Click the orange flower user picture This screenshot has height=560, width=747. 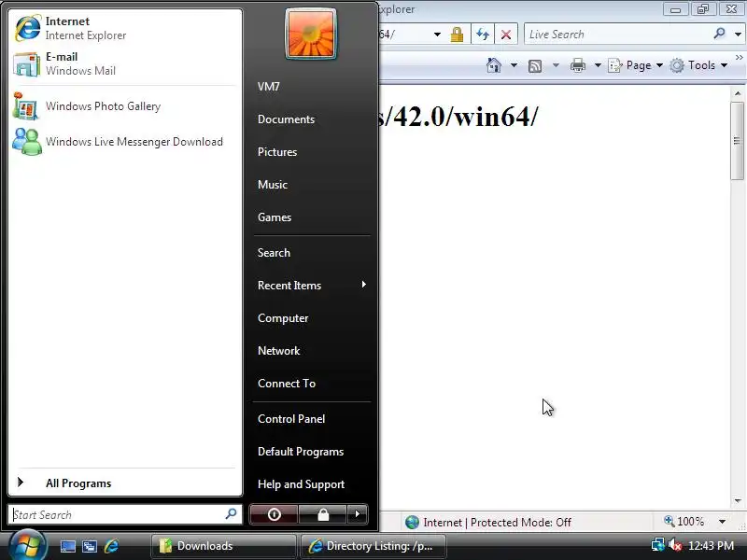pos(311,35)
